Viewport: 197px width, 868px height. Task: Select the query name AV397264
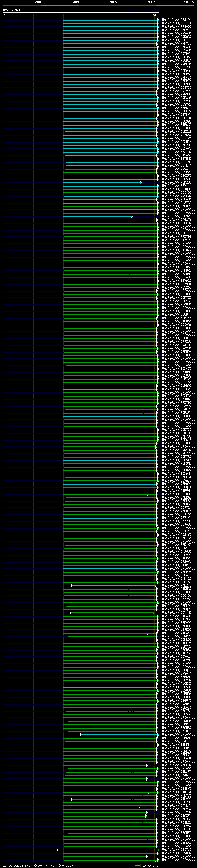tap(11, 10)
